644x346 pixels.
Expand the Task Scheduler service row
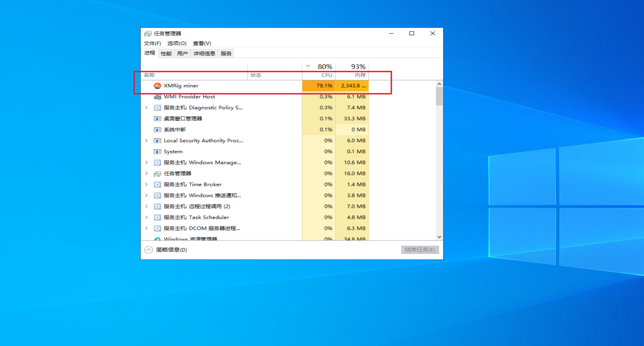[146, 217]
